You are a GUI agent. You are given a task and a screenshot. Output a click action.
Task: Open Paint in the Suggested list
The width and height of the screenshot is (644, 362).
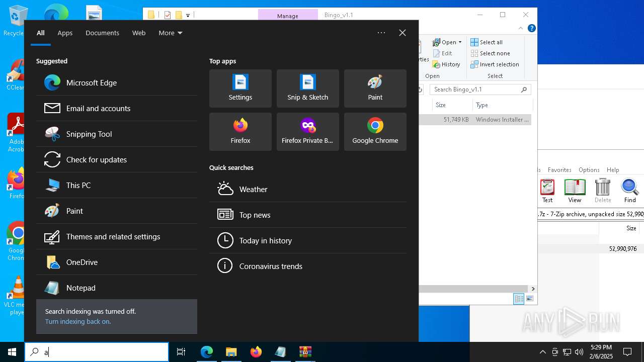click(117, 211)
